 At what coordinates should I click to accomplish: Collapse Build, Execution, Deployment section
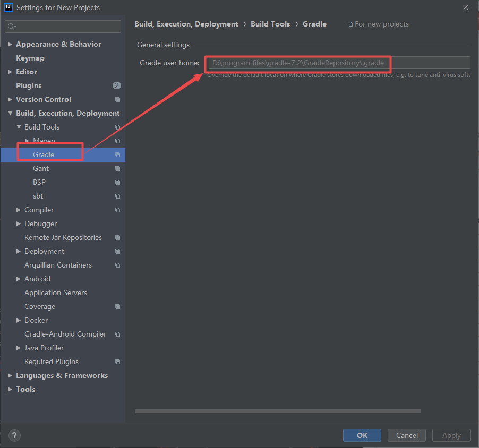click(x=10, y=113)
